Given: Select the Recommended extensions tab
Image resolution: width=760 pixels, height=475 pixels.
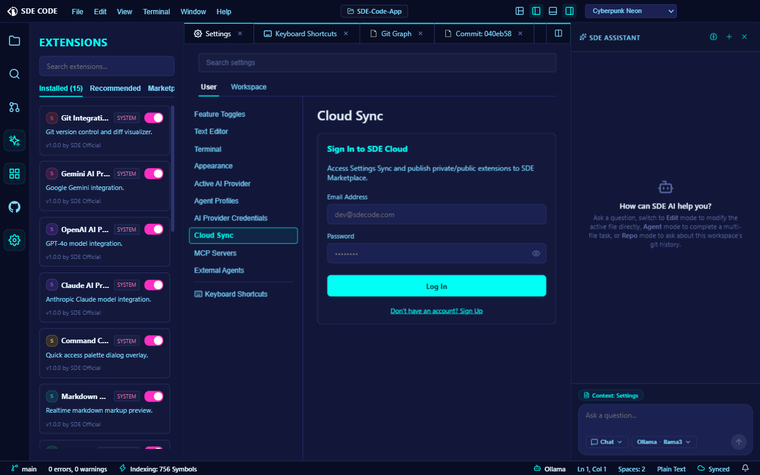Looking at the screenshot, I should (115, 88).
